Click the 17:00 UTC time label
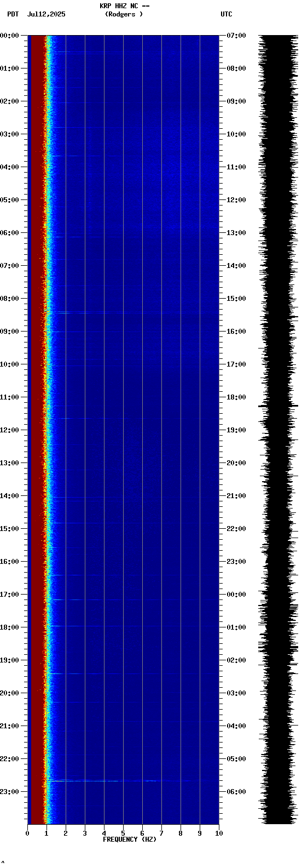Image resolution: width=302 pixels, height=868 pixels. point(236,364)
